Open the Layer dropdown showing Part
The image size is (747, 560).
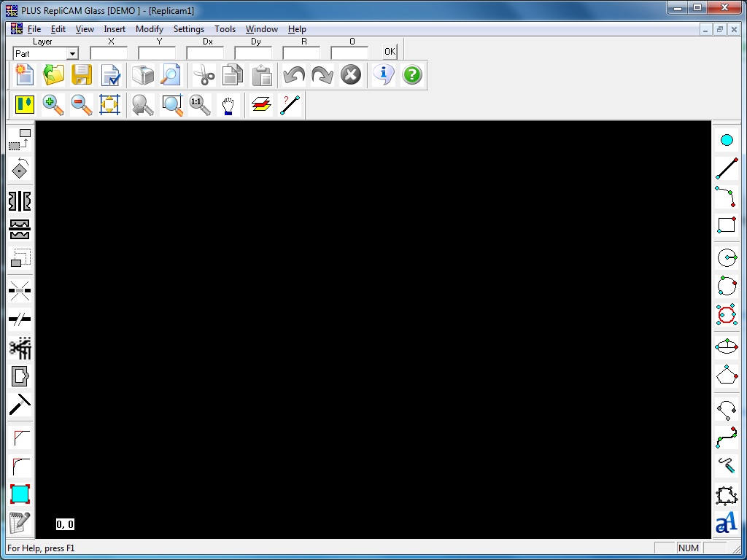click(73, 53)
